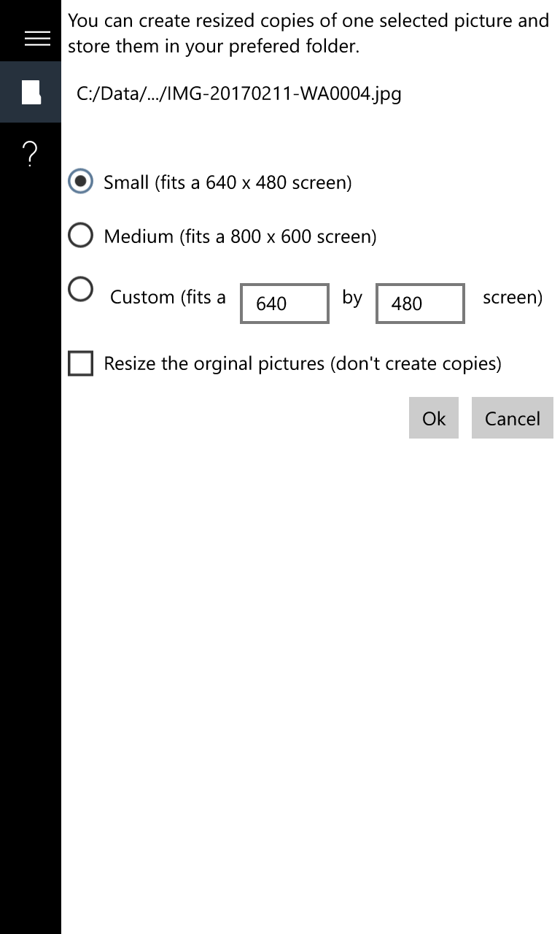Open the hamburger navigation menu
This screenshot has width=560, height=934.
[x=37, y=39]
